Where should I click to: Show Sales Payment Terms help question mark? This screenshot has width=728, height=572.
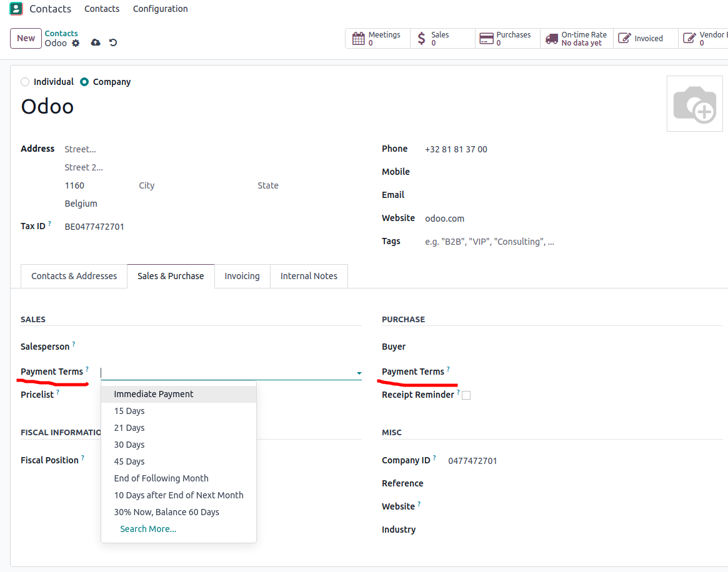87,369
